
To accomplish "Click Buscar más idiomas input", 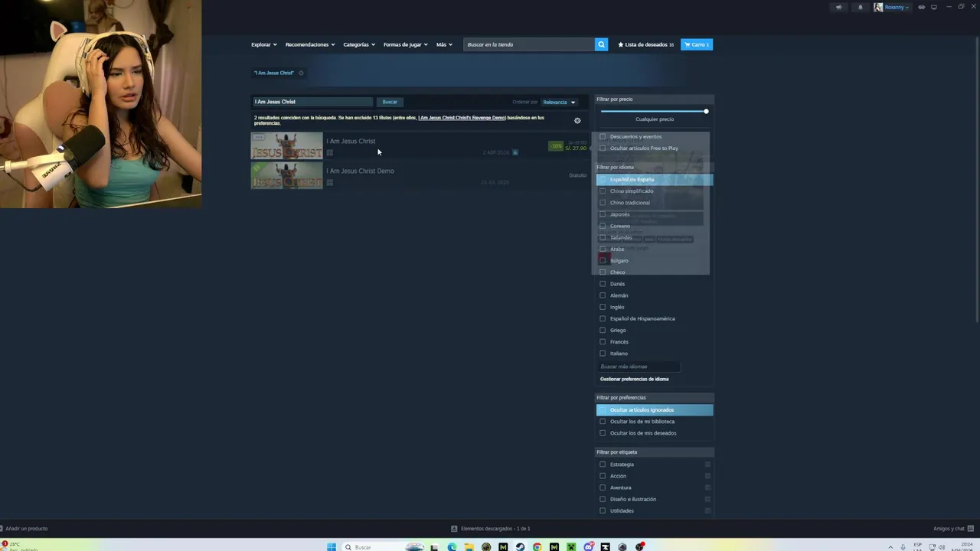I will pyautogui.click(x=639, y=367).
